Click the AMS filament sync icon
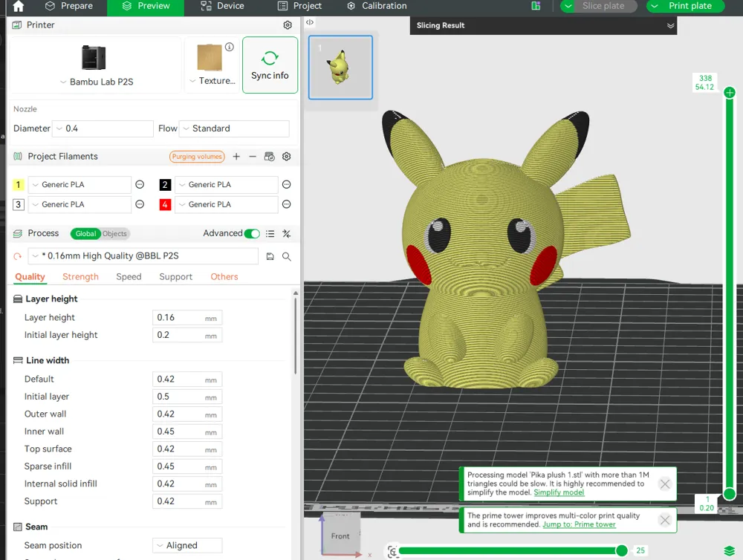 [269, 157]
